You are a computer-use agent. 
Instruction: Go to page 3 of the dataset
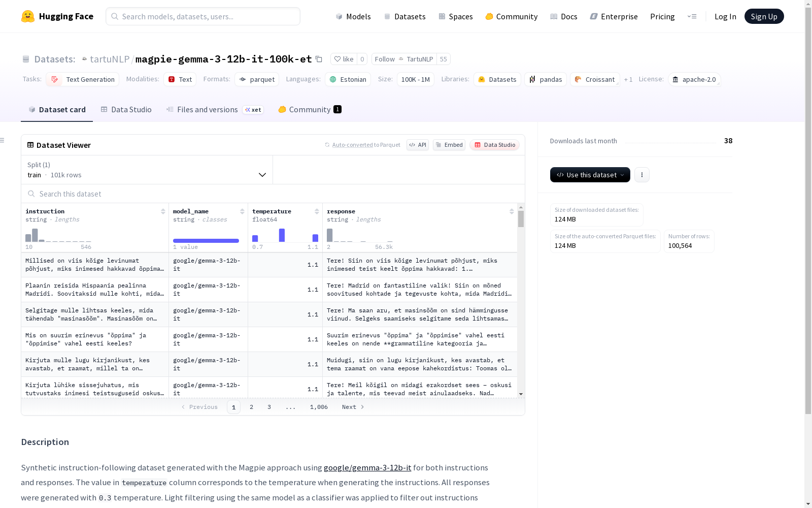(269, 407)
